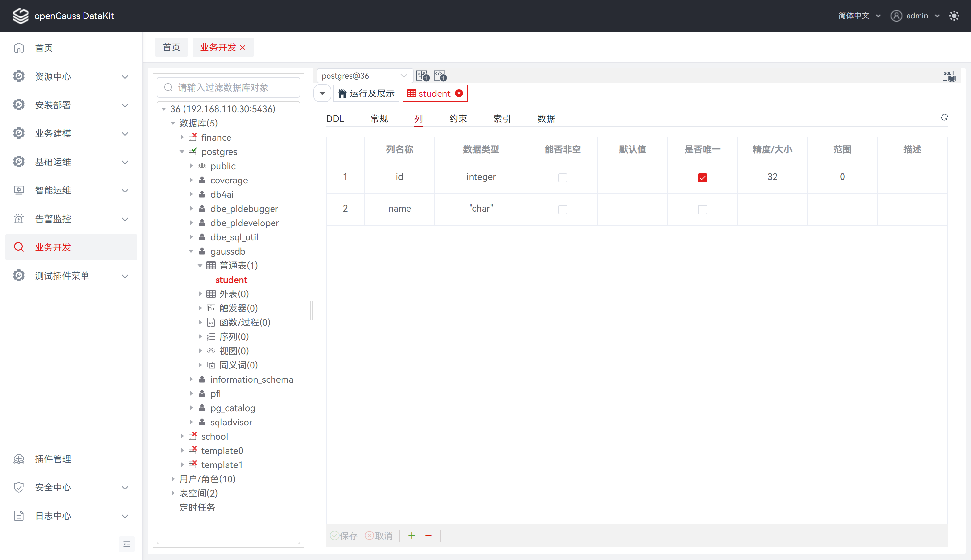Check the unique checkbox for the name column
The image size is (971, 560).
tap(702, 209)
